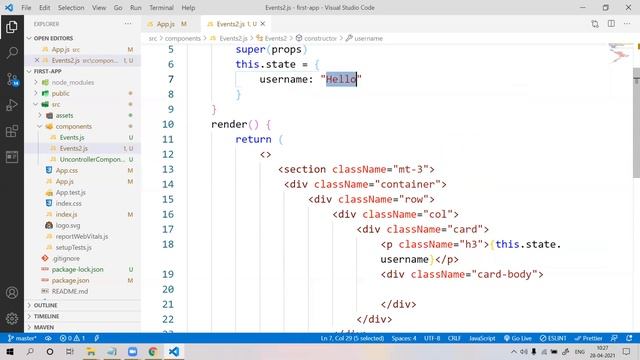
Task: Click the Prettier status bar item
Action: (588, 338)
